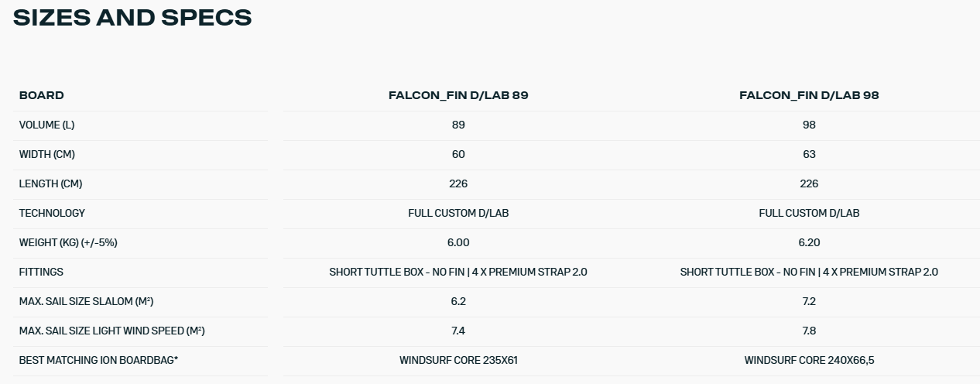980x384 pixels.
Task: Click the VOLUME (L) row label
Action: (46, 125)
